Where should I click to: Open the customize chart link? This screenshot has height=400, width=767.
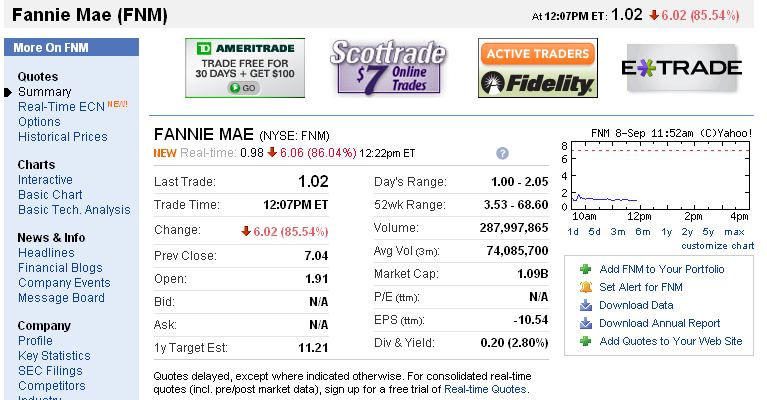click(718, 245)
